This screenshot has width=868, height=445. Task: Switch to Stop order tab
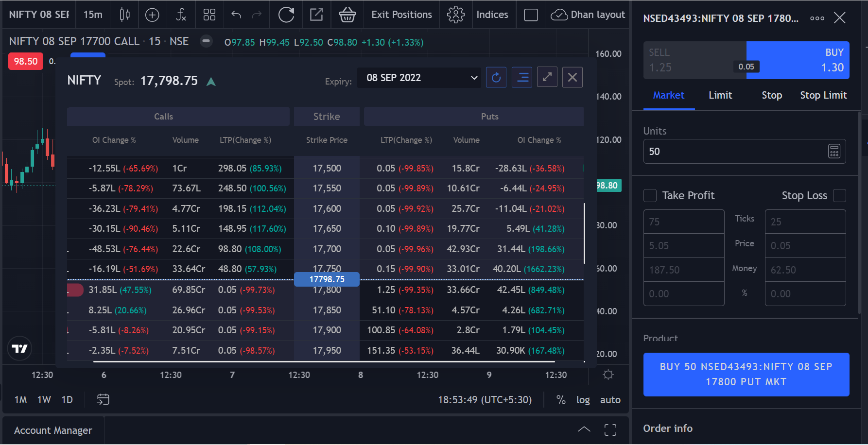tap(772, 95)
